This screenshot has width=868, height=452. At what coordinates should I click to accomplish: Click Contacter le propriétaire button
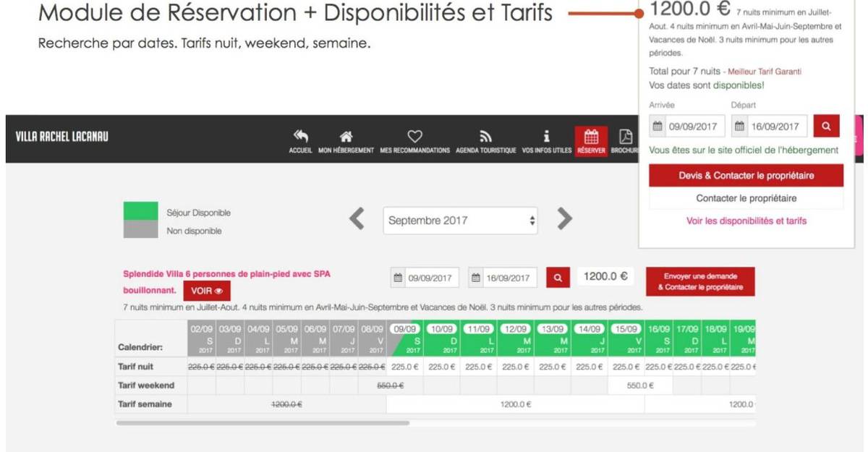746,198
